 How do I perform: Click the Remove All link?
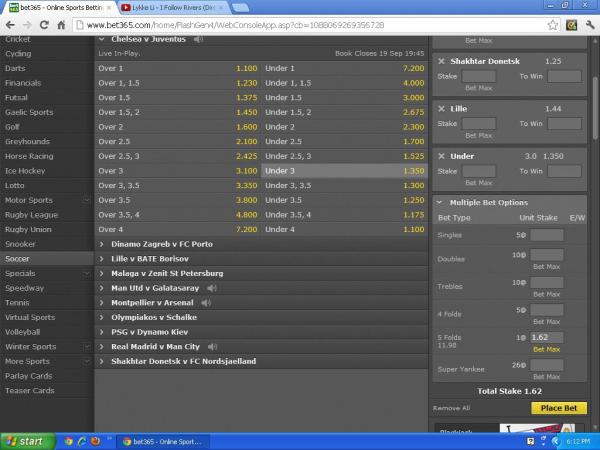pos(451,408)
